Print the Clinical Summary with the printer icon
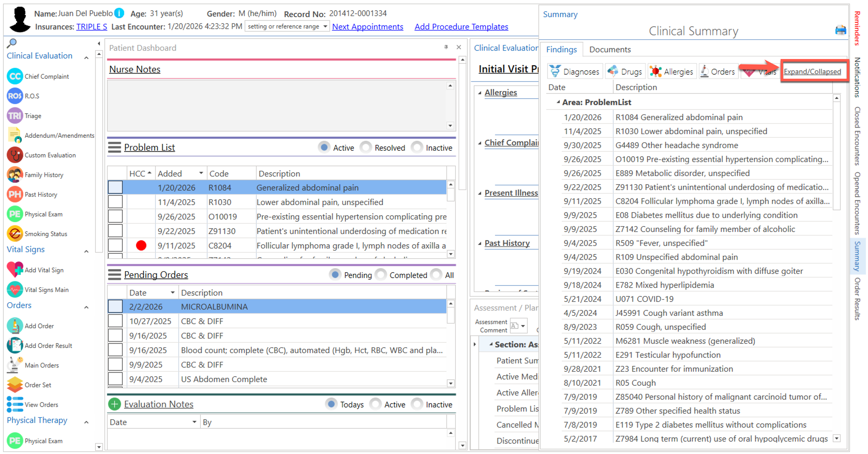The height and width of the screenshot is (454, 868). coord(840,30)
